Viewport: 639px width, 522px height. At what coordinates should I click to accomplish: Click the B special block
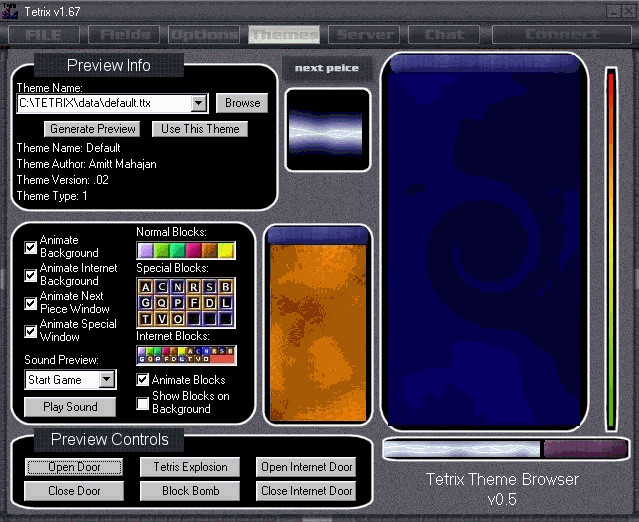pos(225,287)
